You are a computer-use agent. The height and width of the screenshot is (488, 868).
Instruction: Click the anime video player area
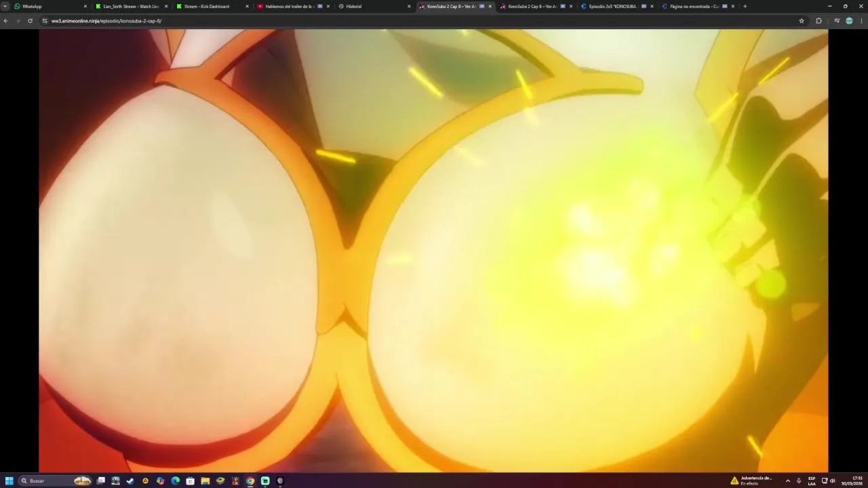pos(433,250)
